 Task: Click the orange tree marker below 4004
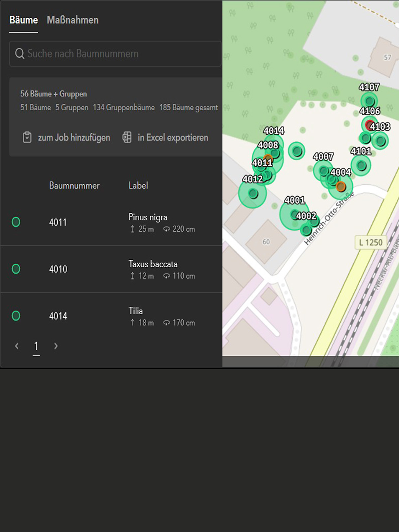click(340, 187)
